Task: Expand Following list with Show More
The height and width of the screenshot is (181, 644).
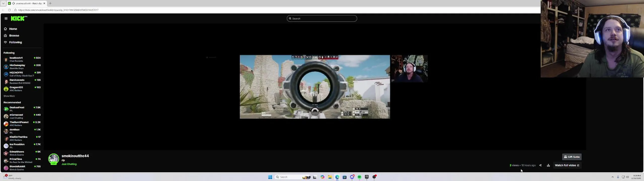Action: click(x=9, y=96)
